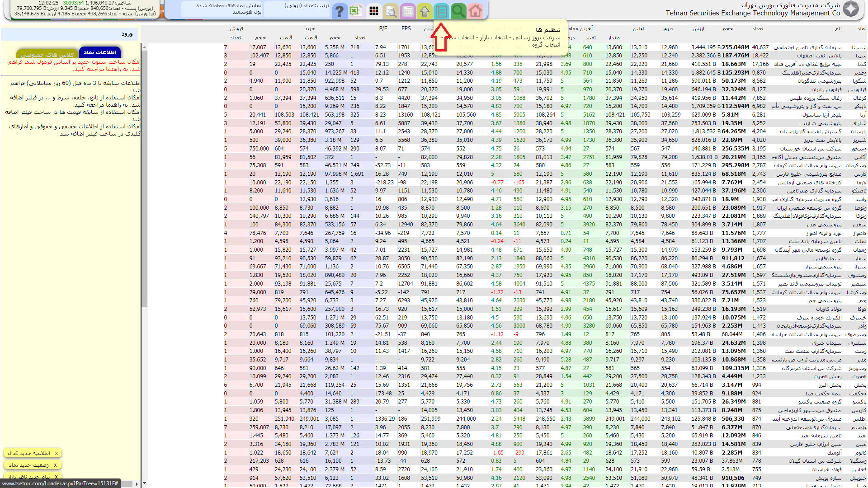This screenshot has height=488, width=868.
Task: Switch to the 'کلاس های خصوصی' tab
Action: (47, 55)
